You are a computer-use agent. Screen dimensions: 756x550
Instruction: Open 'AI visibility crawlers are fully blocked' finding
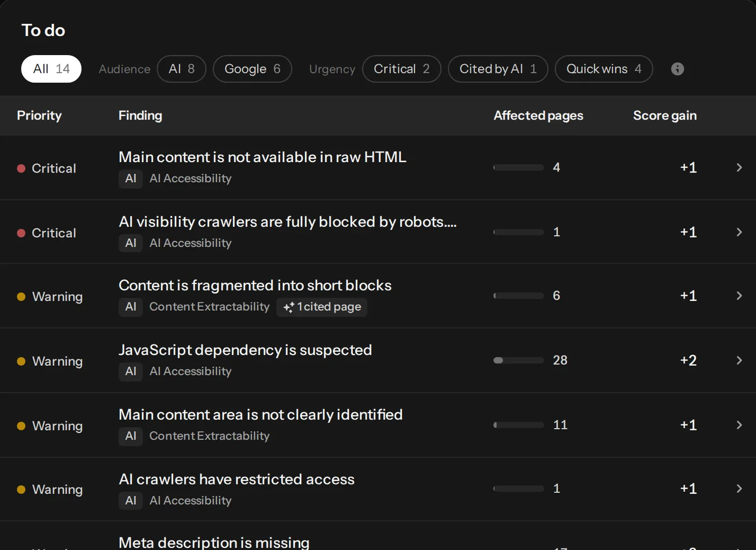tap(288, 222)
